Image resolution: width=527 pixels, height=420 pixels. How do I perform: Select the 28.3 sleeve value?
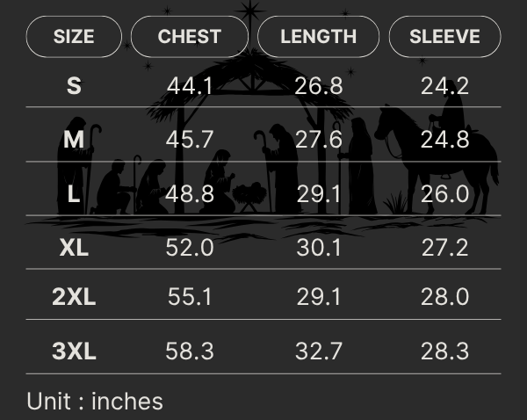click(x=444, y=351)
